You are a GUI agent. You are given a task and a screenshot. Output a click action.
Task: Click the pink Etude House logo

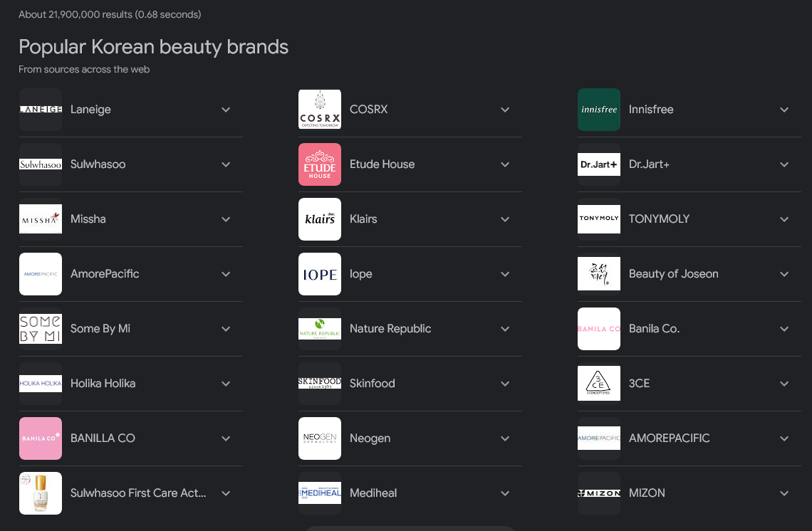pyautogui.click(x=319, y=164)
